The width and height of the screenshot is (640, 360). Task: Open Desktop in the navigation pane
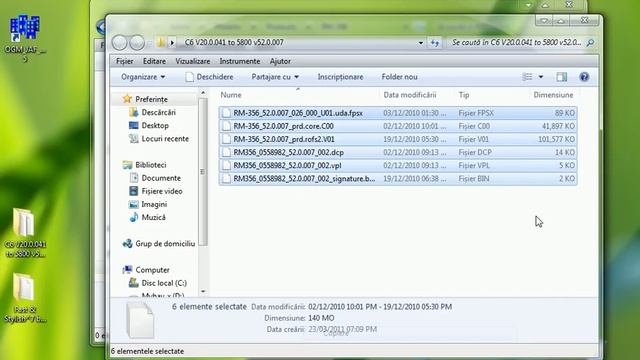tap(155, 125)
